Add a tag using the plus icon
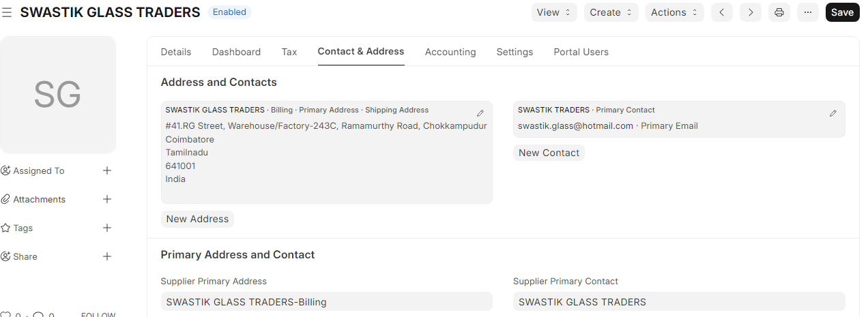The image size is (868, 317). [x=107, y=228]
